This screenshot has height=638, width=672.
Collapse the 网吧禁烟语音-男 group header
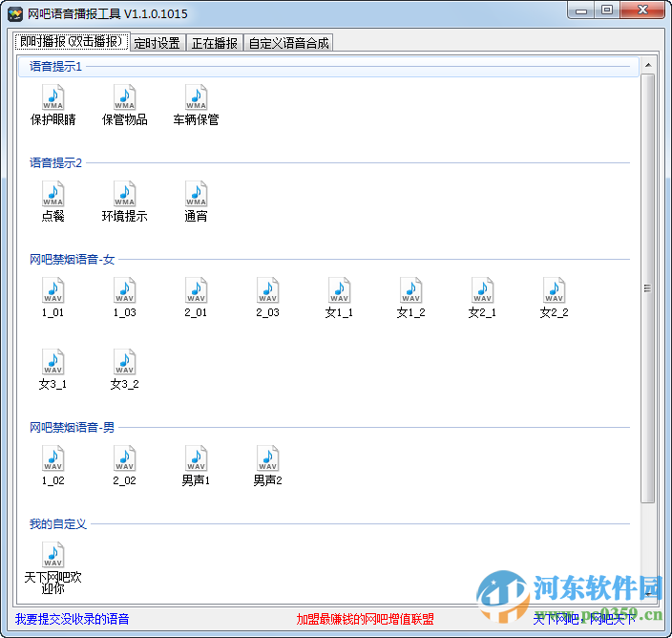coord(328,428)
